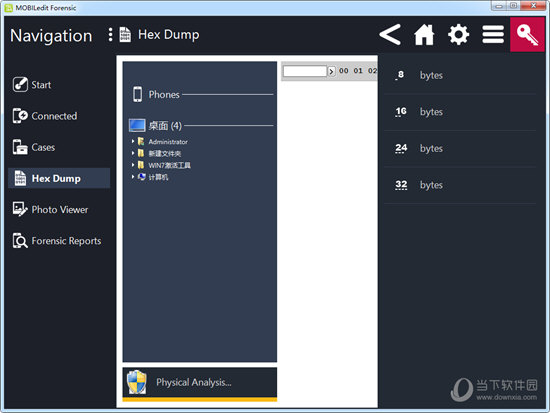
Task: Click the hex offset input field
Action: (305, 71)
